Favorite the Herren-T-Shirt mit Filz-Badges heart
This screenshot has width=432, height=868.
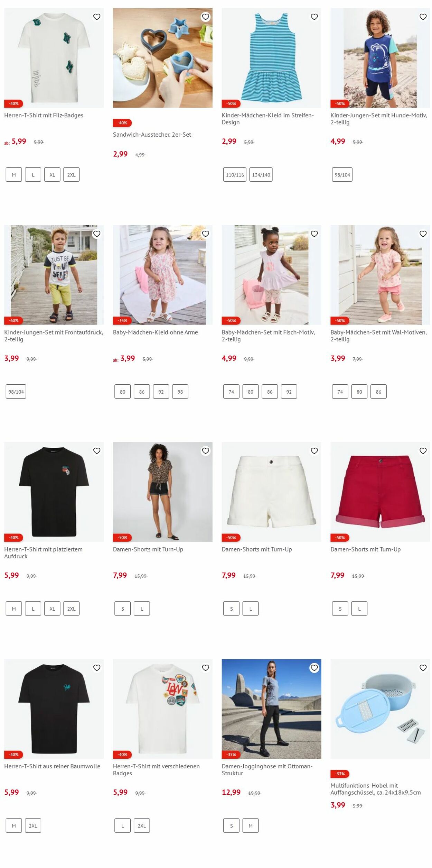[x=97, y=17]
